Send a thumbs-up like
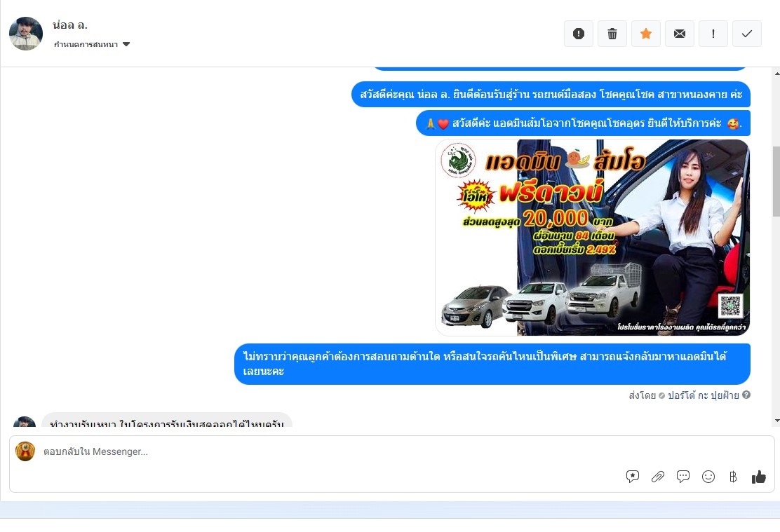This screenshot has width=780, height=532. point(759,477)
